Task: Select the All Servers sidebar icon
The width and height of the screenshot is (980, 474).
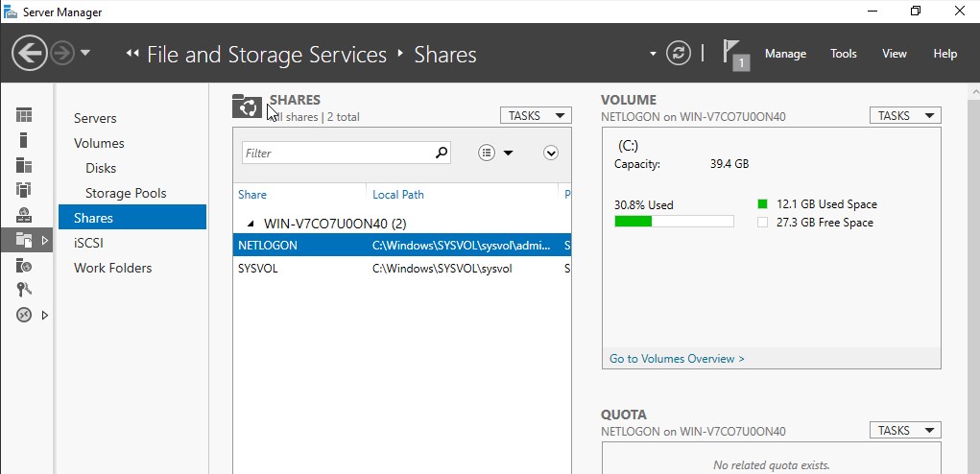Action: (x=24, y=165)
